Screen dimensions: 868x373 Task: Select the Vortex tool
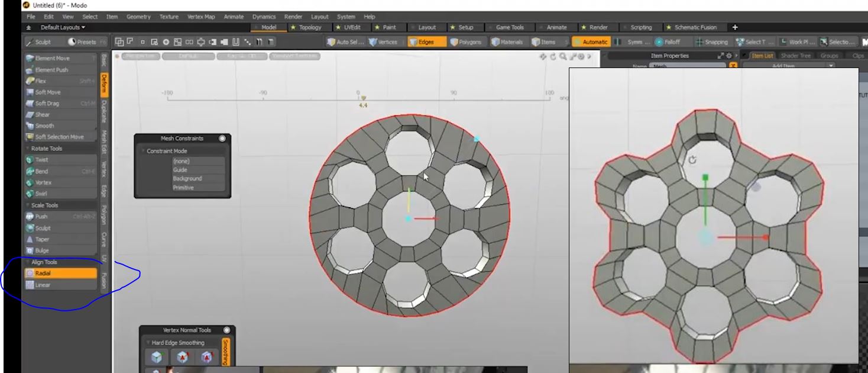[60, 182]
